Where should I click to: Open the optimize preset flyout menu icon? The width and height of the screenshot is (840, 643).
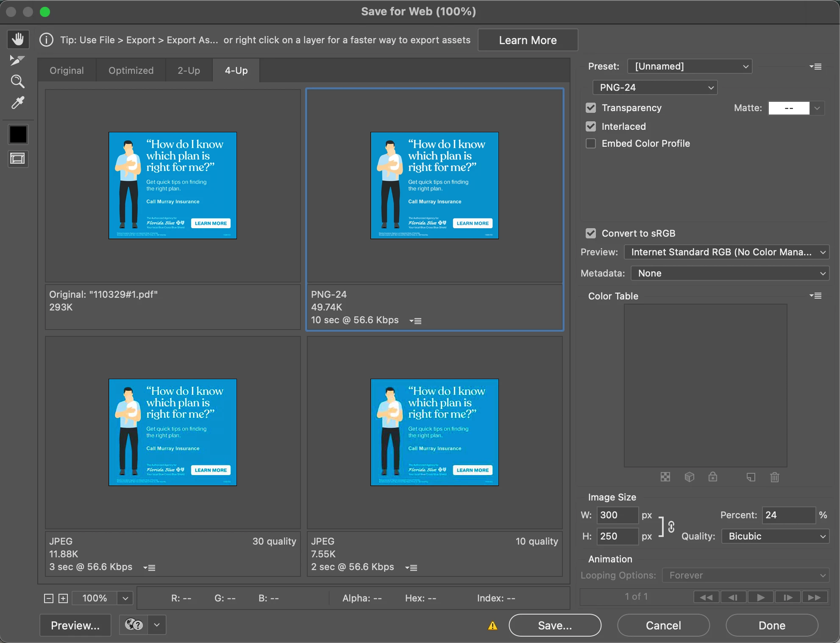click(x=815, y=67)
